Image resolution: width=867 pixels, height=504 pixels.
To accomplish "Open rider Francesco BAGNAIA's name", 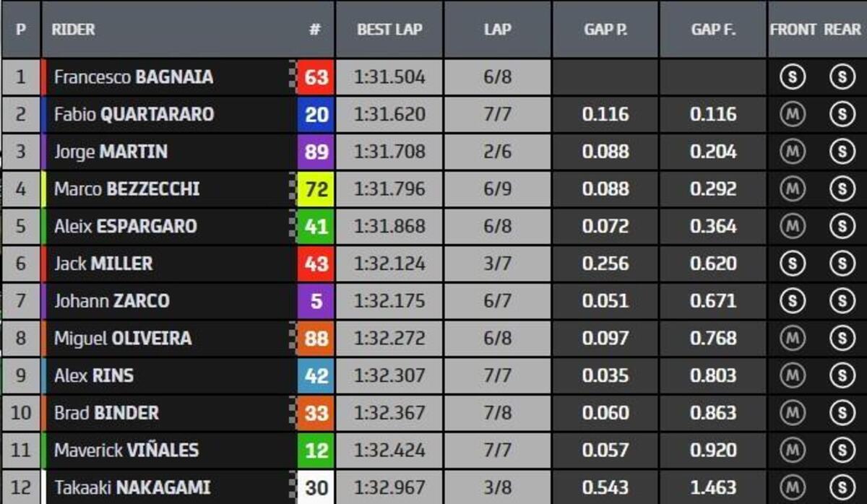I will coord(134,77).
